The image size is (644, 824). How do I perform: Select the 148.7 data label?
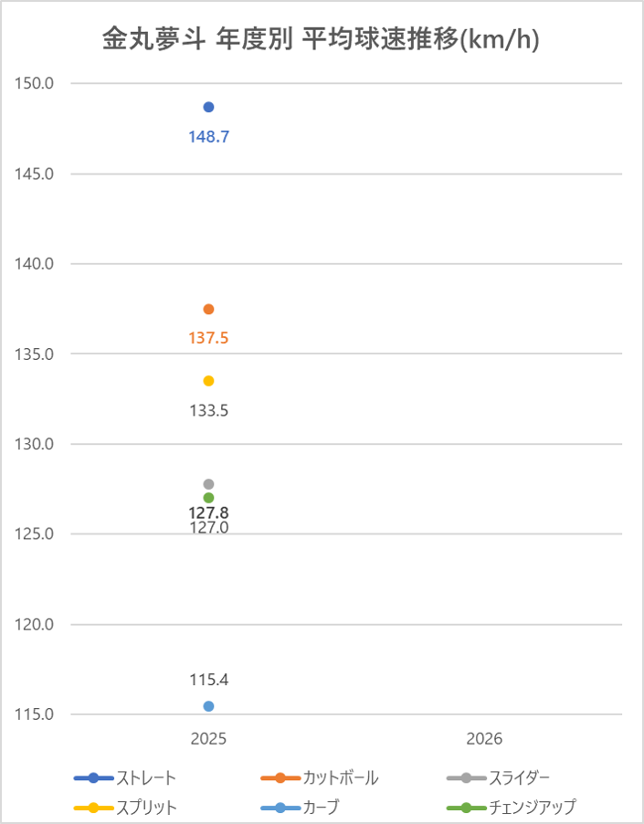coord(209,137)
